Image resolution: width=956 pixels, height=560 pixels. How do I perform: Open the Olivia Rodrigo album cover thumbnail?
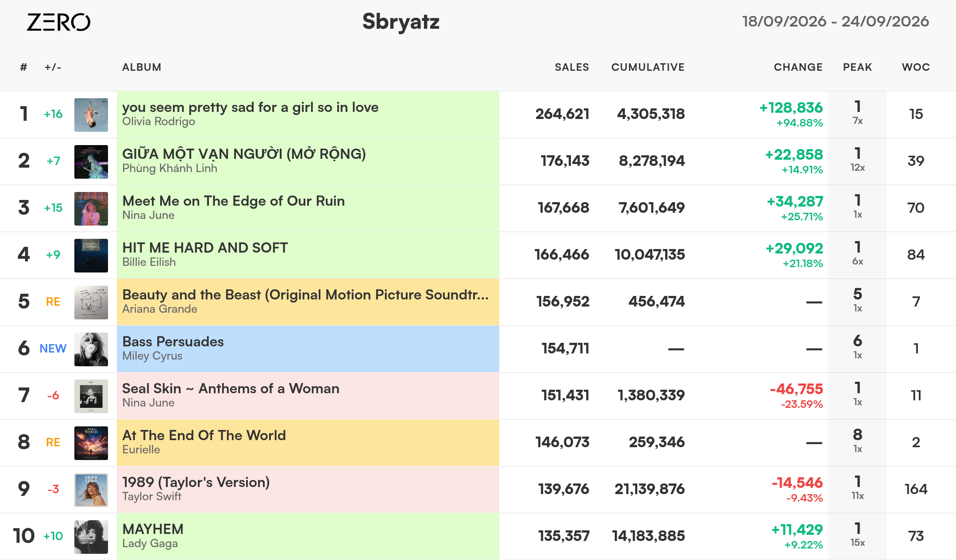coord(91,115)
